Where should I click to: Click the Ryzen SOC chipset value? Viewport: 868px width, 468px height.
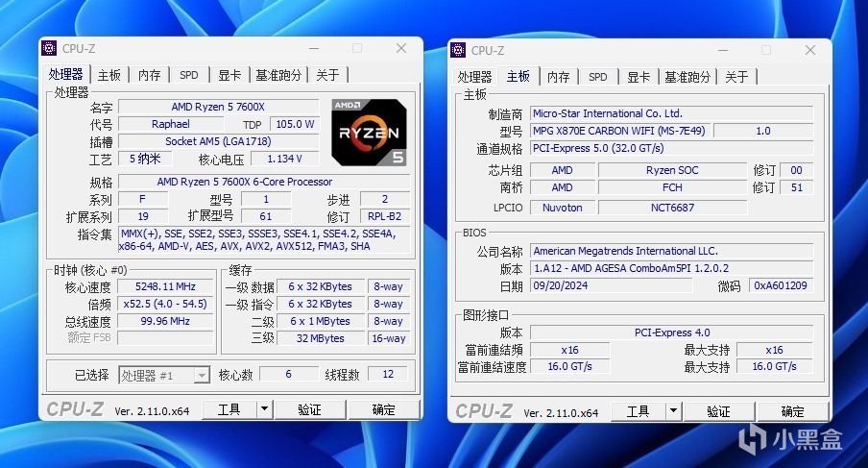pyautogui.click(x=672, y=170)
